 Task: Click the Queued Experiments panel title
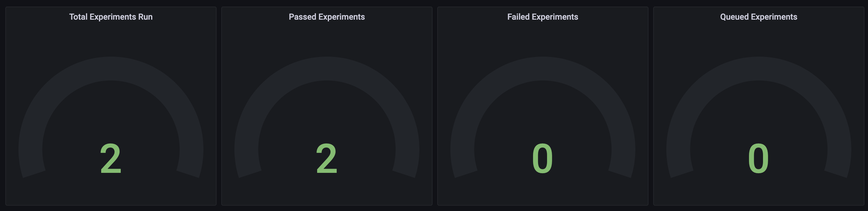tap(759, 17)
